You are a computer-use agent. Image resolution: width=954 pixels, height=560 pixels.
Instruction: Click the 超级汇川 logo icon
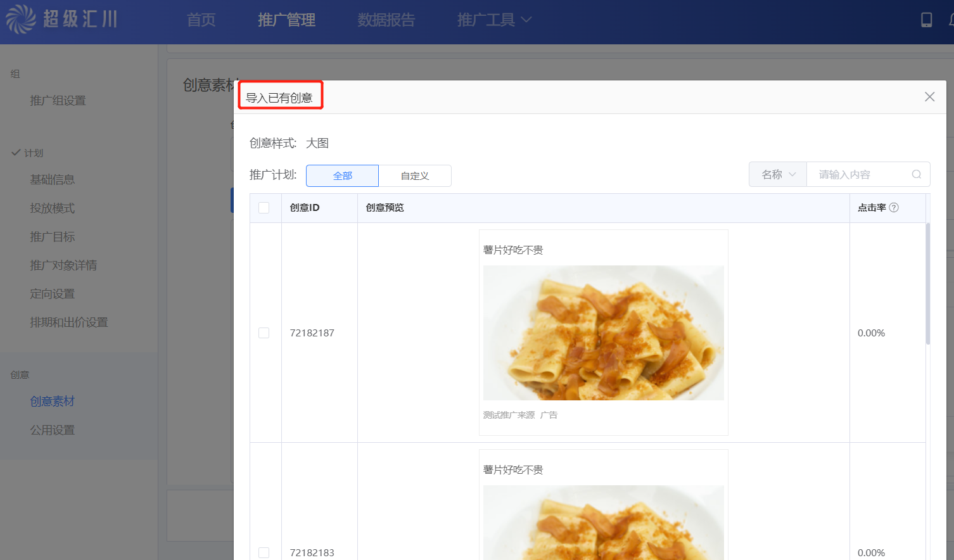21,19
